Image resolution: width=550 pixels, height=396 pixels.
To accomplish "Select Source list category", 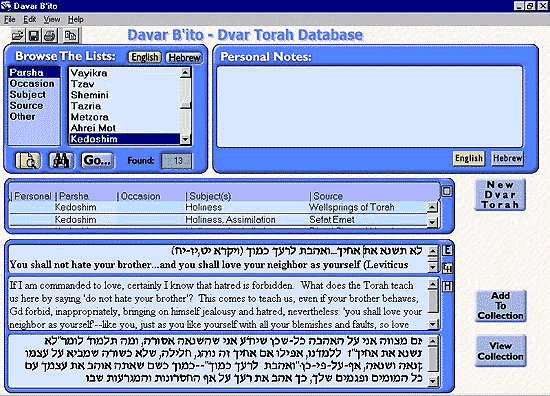I will 34,106.
